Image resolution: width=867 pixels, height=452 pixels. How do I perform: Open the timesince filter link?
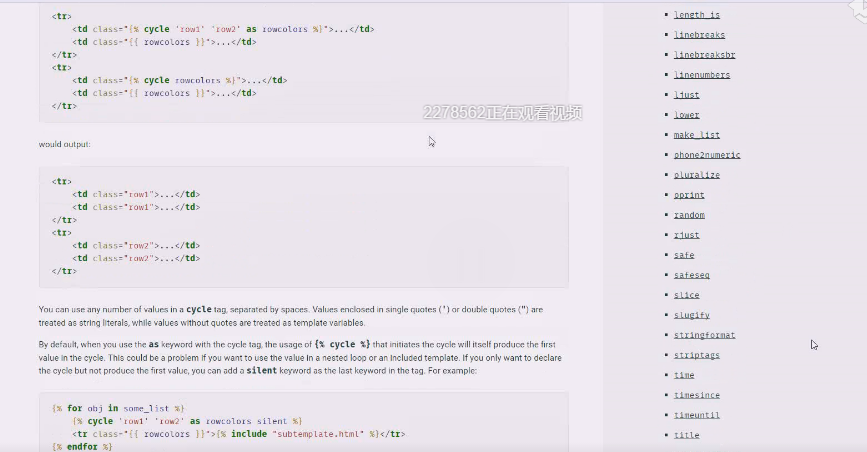coord(697,395)
